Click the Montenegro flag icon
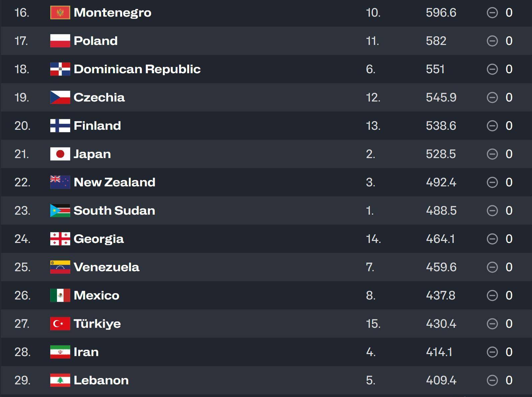The image size is (532, 397). click(x=60, y=13)
